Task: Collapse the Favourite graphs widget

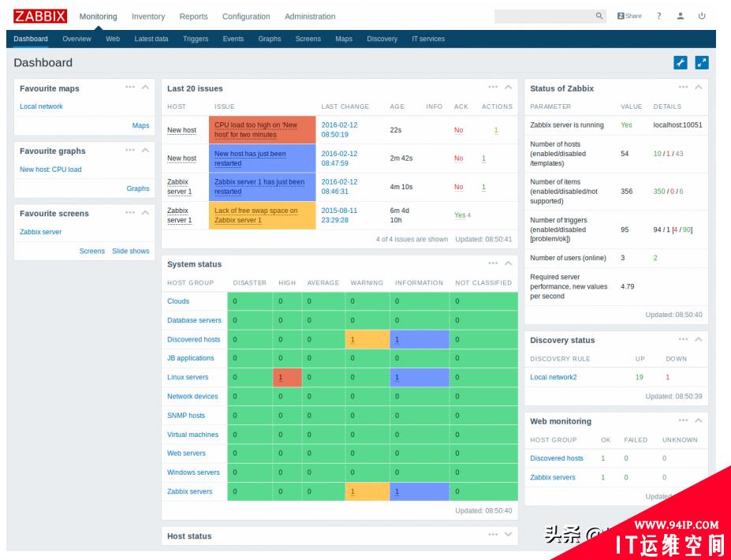Action: [x=145, y=150]
